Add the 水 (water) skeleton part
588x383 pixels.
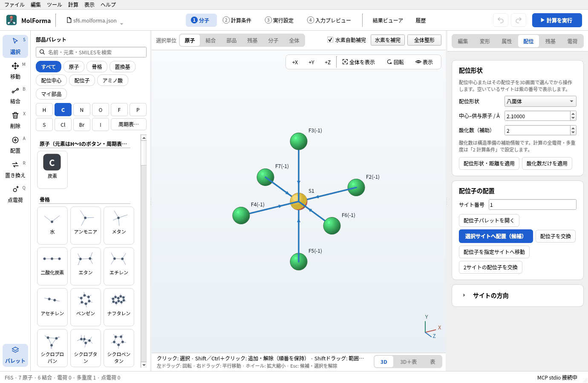[x=52, y=225]
